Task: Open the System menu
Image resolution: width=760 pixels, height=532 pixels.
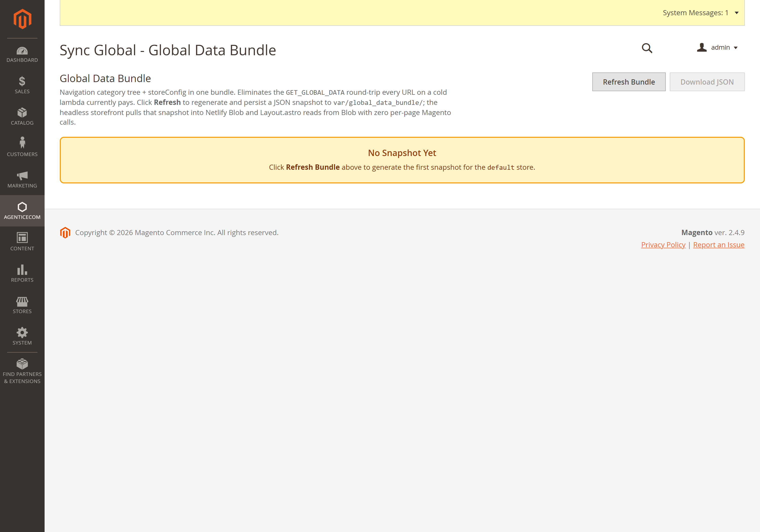Action: [22, 337]
